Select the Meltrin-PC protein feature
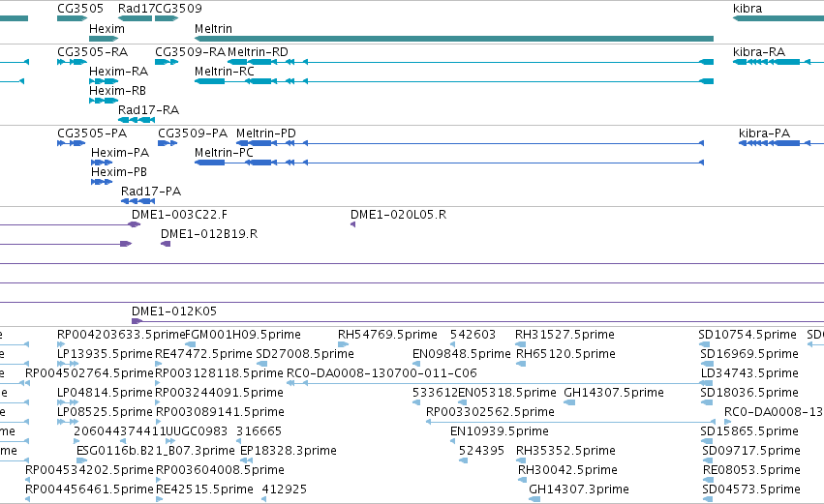The width and height of the screenshot is (824, 504). (448, 163)
